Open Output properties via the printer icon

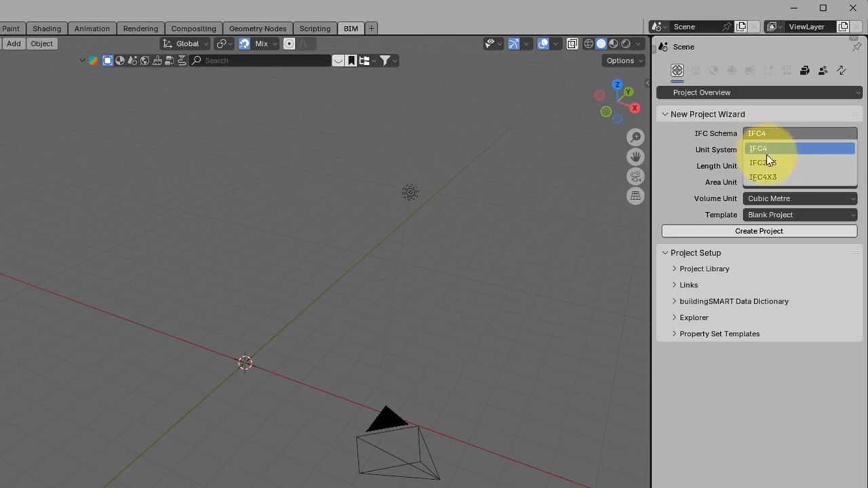804,70
